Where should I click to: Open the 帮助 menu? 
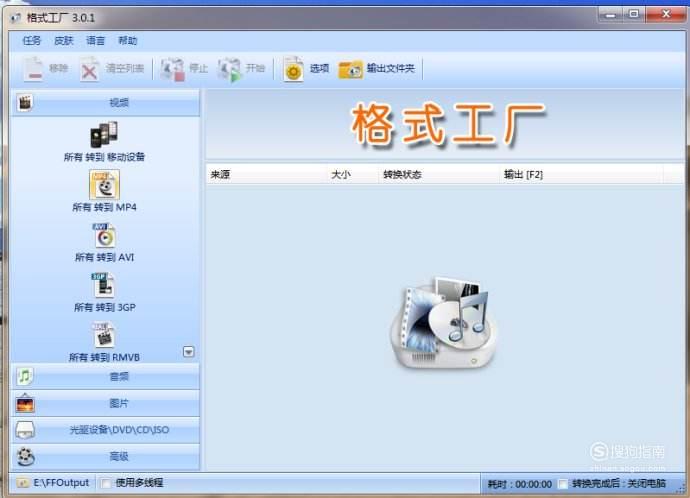click(x=128, y=41)
